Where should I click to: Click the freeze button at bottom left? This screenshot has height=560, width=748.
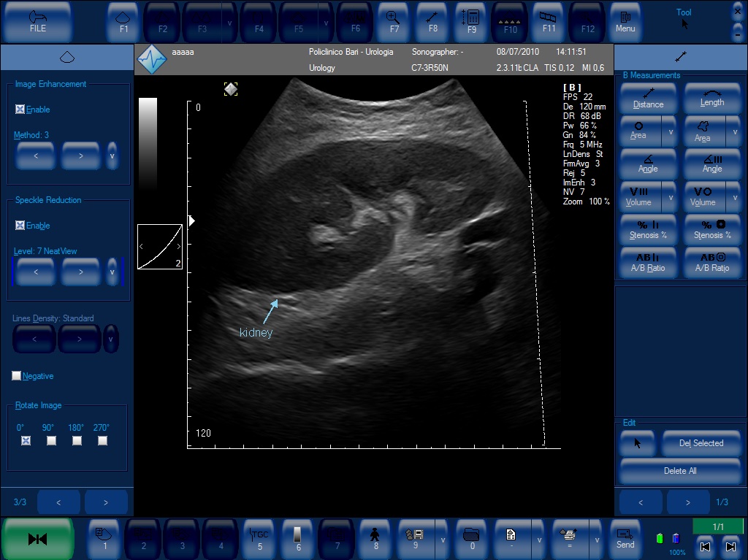pyautogui.click(x=38, y=539)
